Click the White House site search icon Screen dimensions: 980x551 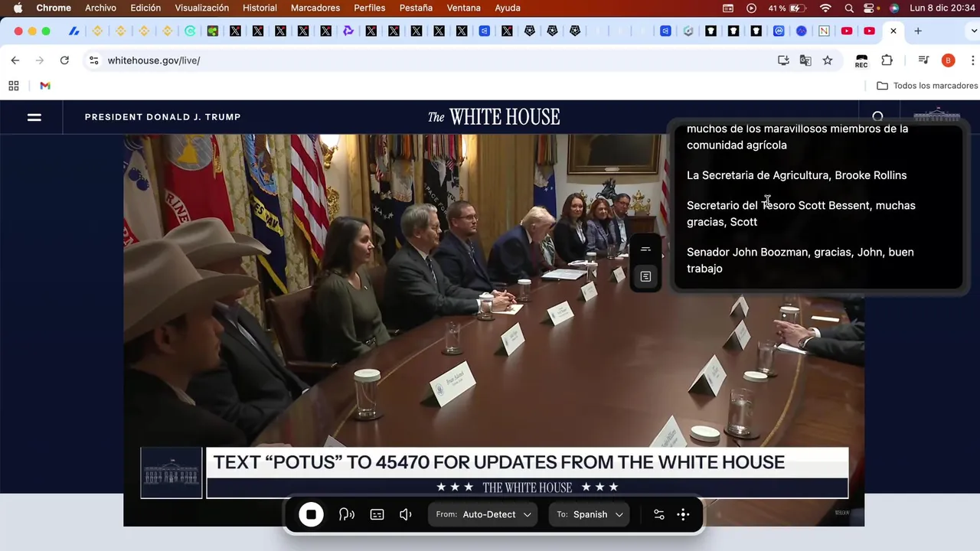point(877,116)
